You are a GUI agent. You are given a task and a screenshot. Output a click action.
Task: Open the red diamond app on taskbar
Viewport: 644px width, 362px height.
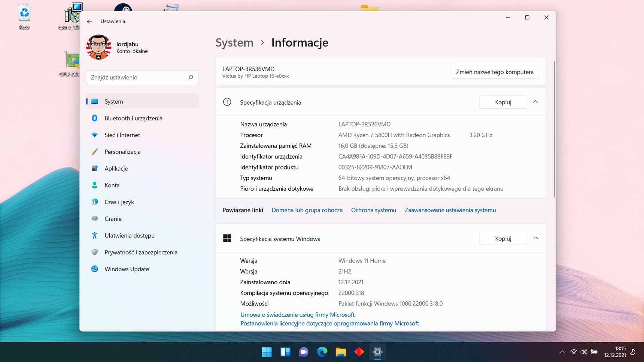(359, 352)
